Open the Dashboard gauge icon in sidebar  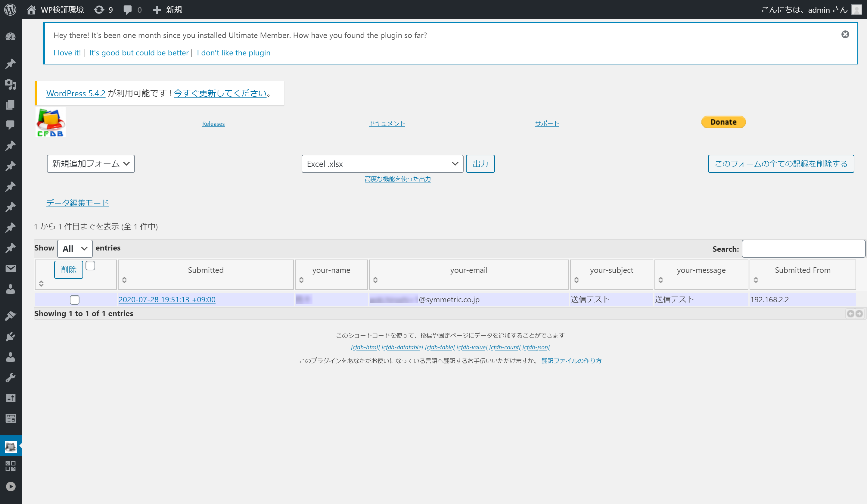tap(11, 36)
